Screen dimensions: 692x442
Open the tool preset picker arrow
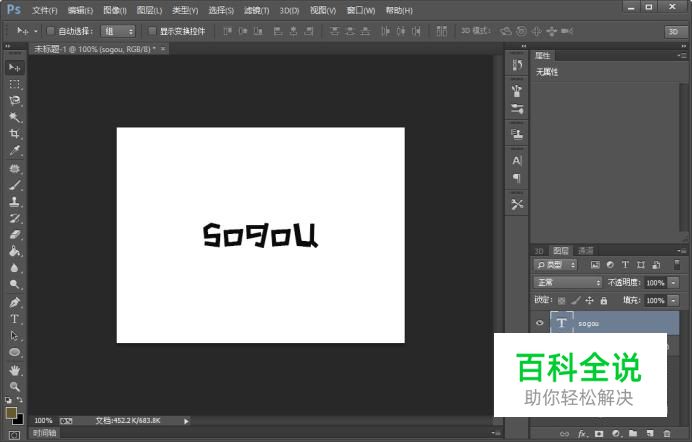[36, 31]
